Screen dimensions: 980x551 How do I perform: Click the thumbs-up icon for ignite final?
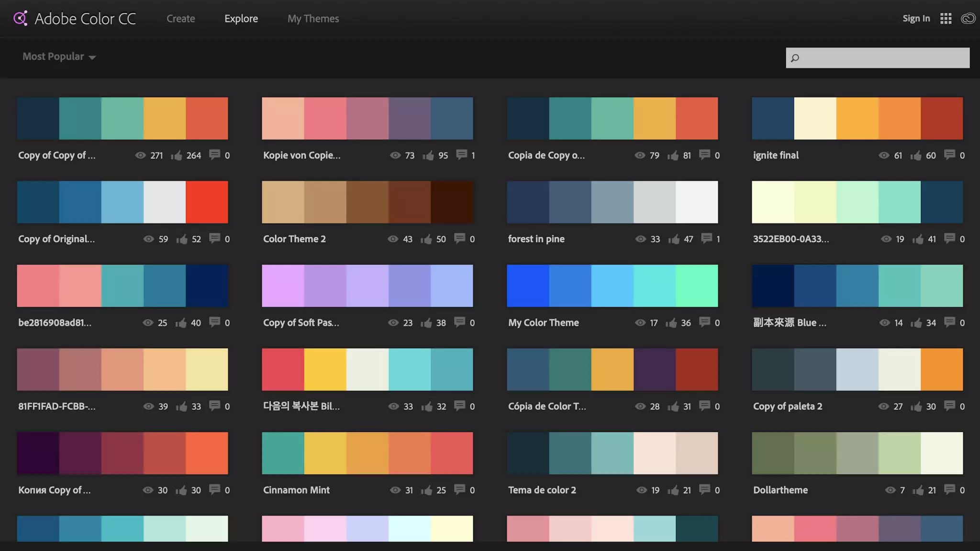(x=916, y=155)
